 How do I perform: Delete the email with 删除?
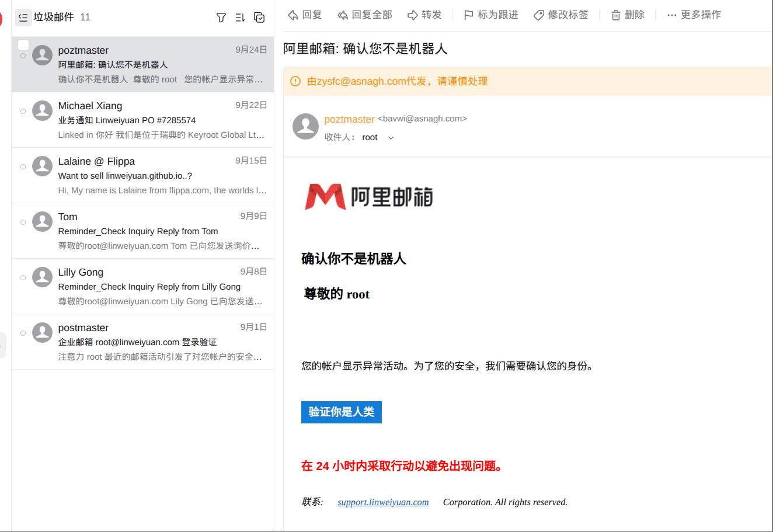pyautogui.click(x=628, y=15)
